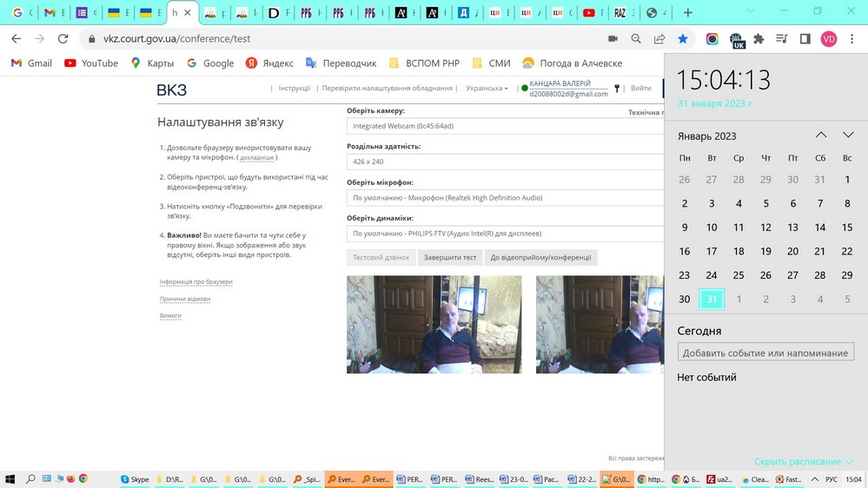The height and width of the screenshot is (488, 868).
Task: Open Chrome three-dot menu
Action: (x=852, y=39)
